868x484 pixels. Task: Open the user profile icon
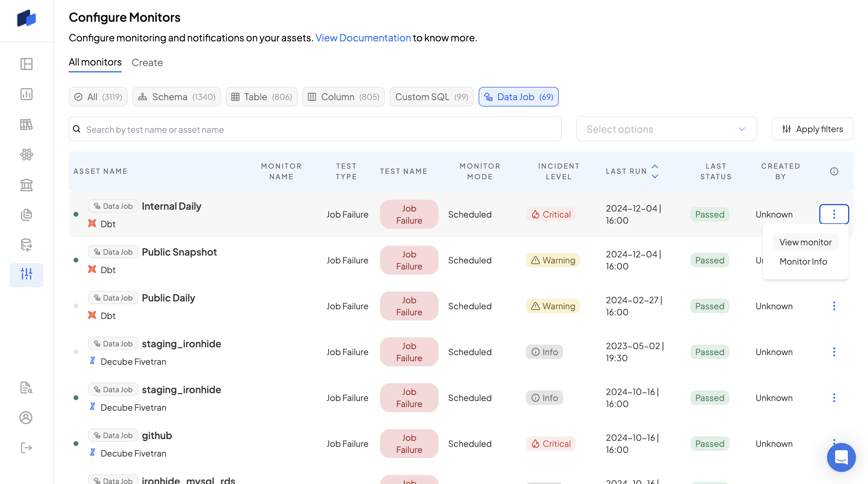tap(26, 418)
